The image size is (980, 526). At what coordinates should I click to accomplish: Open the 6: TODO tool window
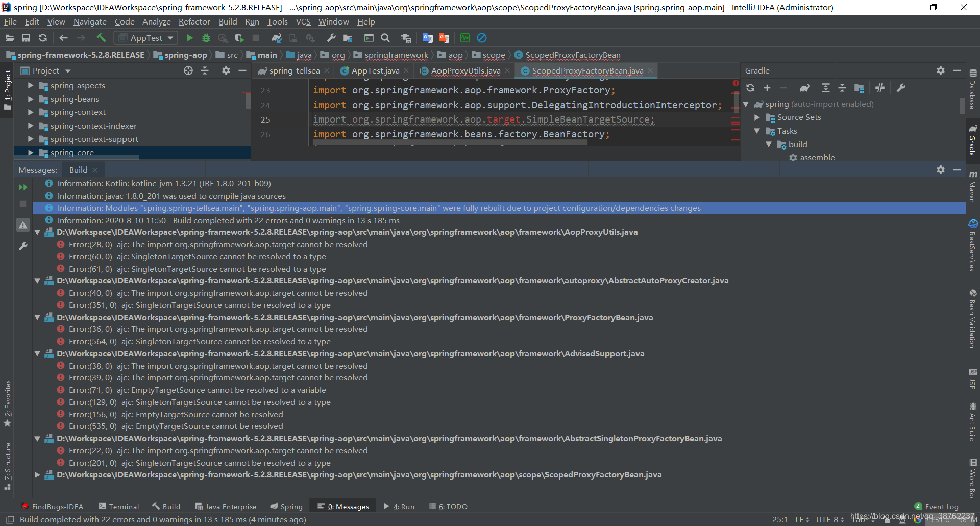448,506
